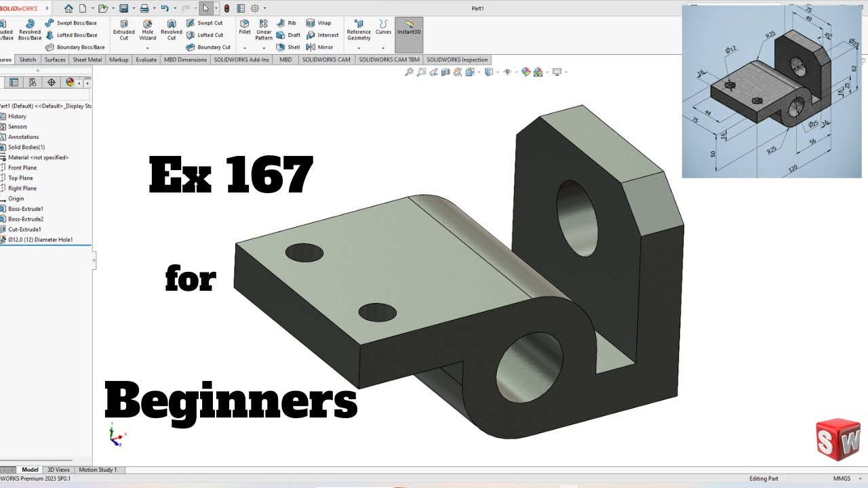Select Boss-Extrude1 in feature tree
The height and width of the screenshot is (488, 868).
click(x=26, y=209)
